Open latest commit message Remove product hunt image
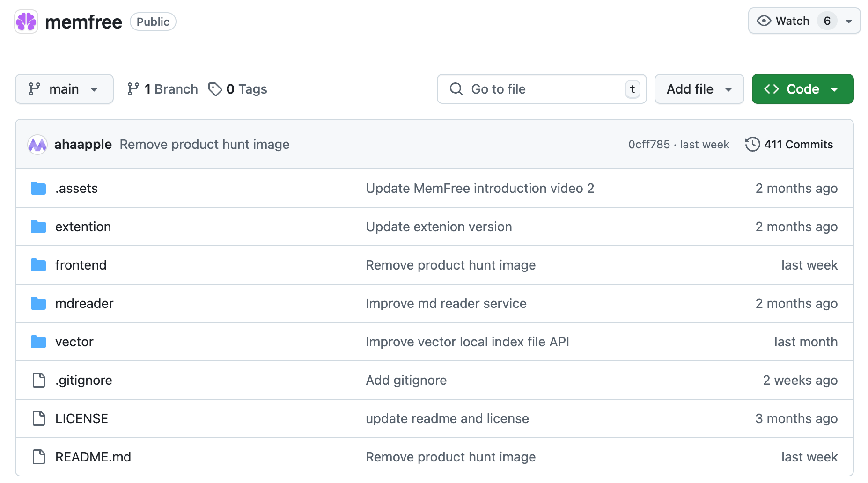This screenshot has height=483, width=868. (x=205, y=144)
